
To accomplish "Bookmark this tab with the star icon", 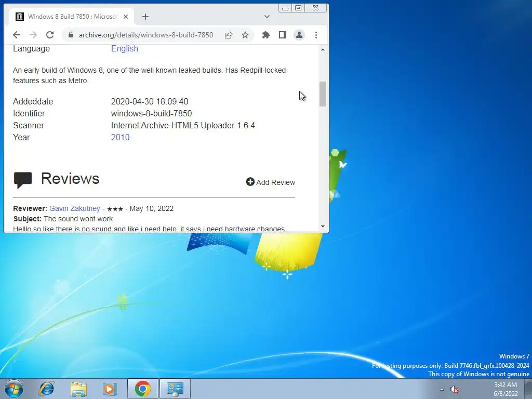I will 245,35.
